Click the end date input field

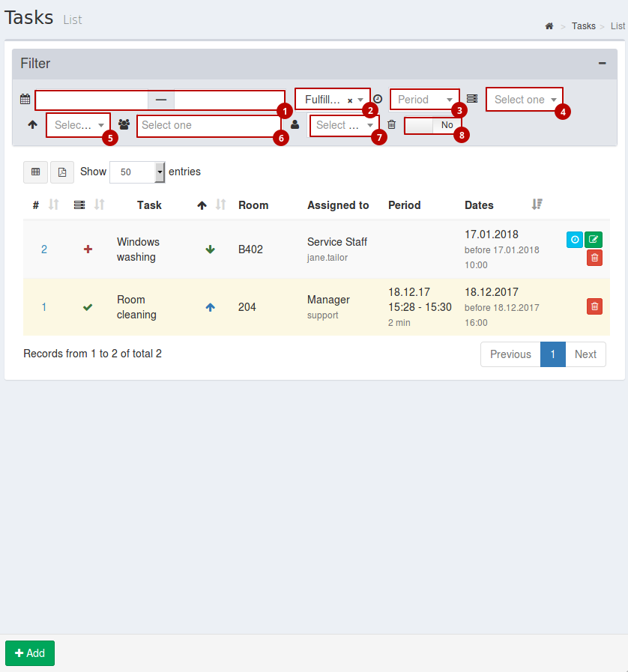coord(229,100)
